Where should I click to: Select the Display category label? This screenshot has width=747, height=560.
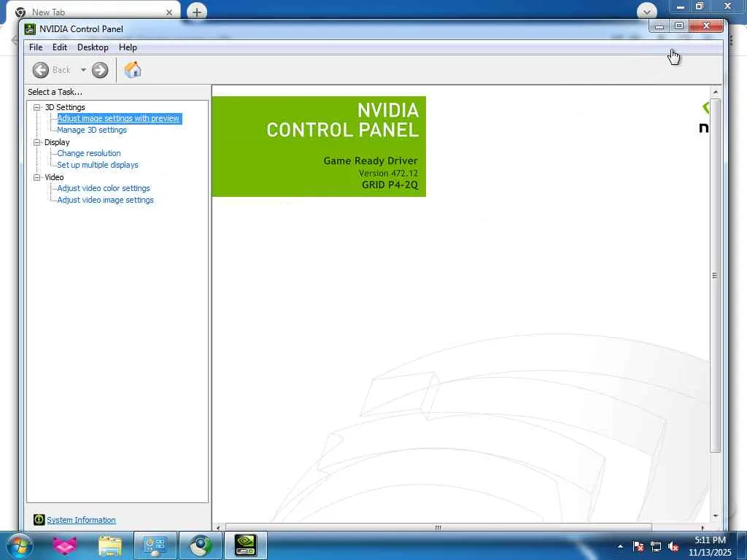coord(57,142)
